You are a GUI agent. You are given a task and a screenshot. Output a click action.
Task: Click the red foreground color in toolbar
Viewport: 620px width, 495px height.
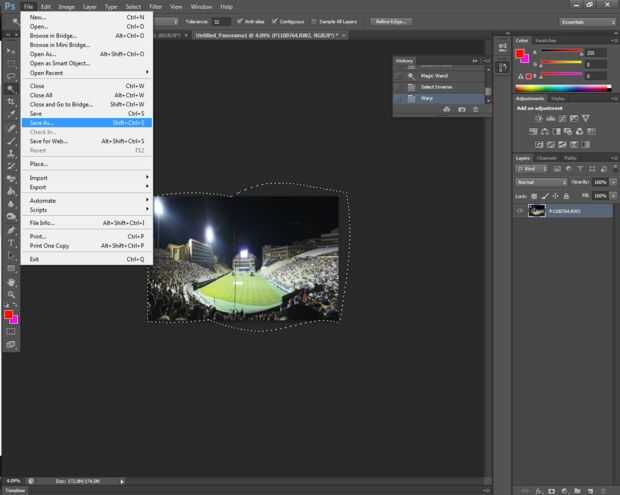8,315
